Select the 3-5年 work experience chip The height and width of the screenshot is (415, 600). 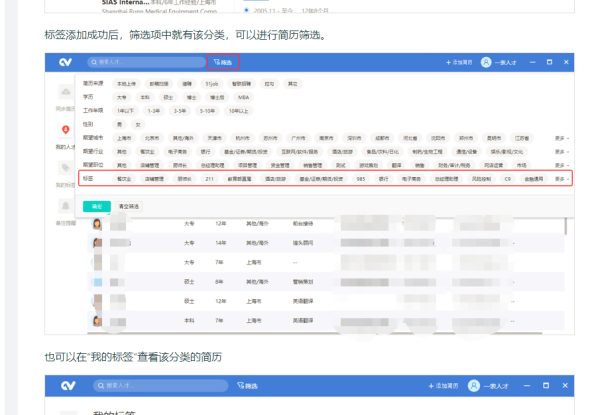tap(180, 112)
